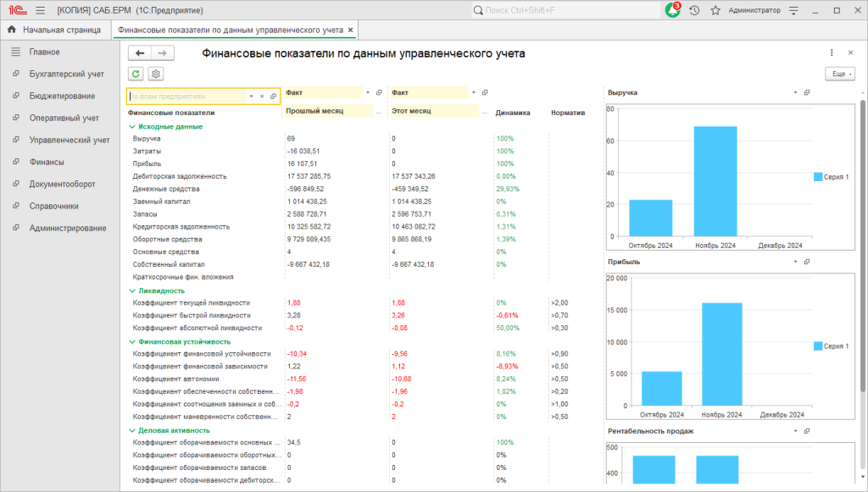The image size is (868, 492).
Task: Open the main hamburger menu icon
Action: [x=41, y=10]
